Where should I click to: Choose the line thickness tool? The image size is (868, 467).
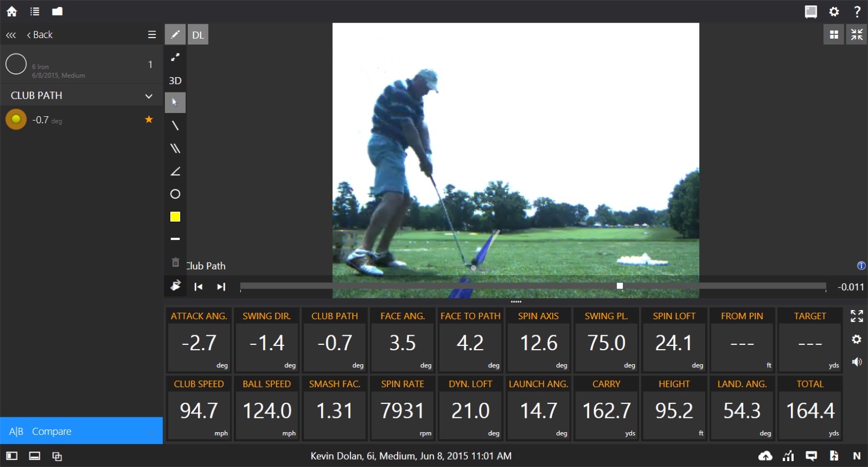click(175, 239)
